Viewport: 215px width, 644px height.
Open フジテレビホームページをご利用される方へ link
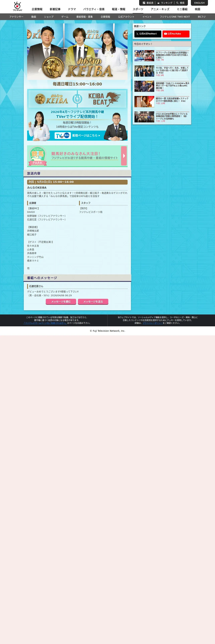(45, 323)
